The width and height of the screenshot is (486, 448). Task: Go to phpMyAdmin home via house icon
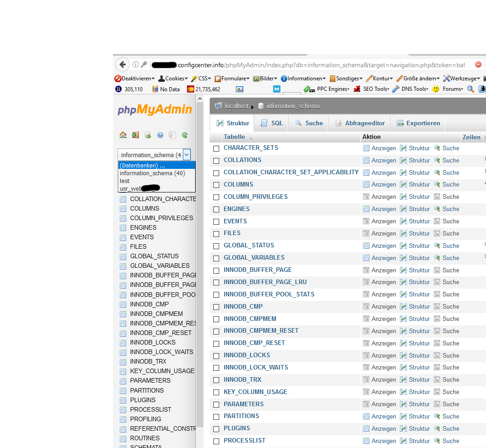(x=123, y=135)
